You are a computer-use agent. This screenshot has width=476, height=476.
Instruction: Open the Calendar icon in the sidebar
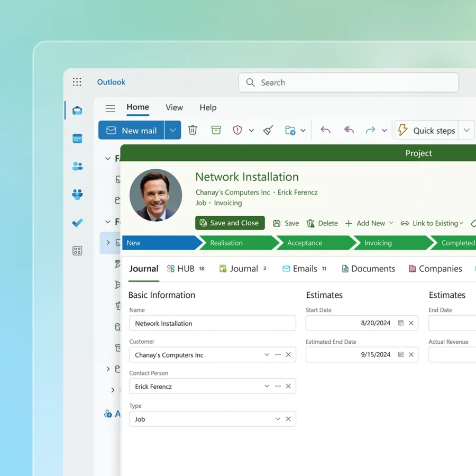coord(77,139)
